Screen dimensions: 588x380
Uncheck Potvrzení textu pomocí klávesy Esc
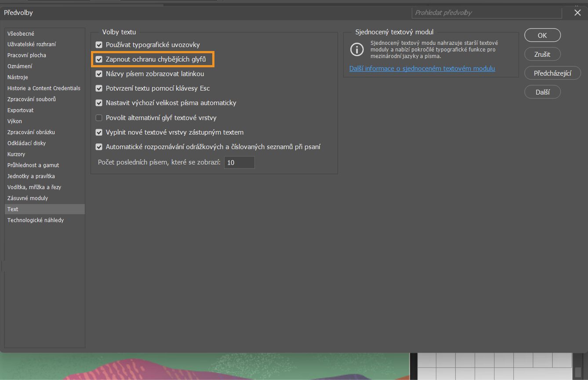click(x=99, y=88)
